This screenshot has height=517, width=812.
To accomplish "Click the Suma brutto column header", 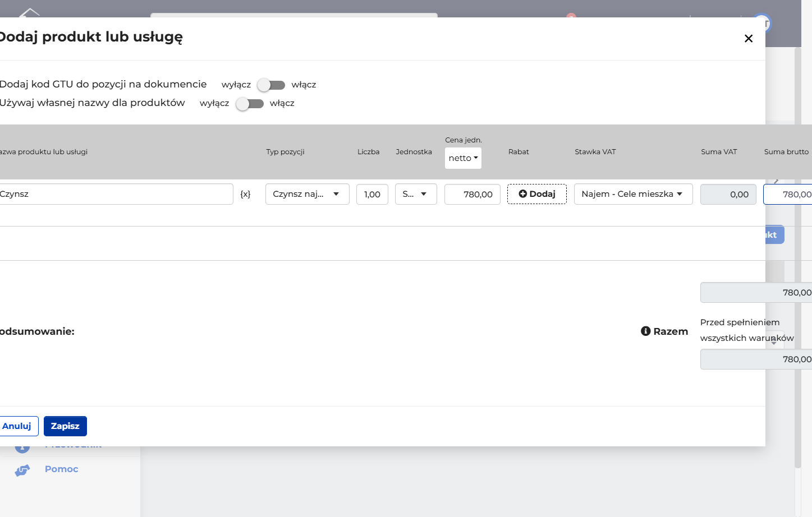I will click(x=786, y=152).
